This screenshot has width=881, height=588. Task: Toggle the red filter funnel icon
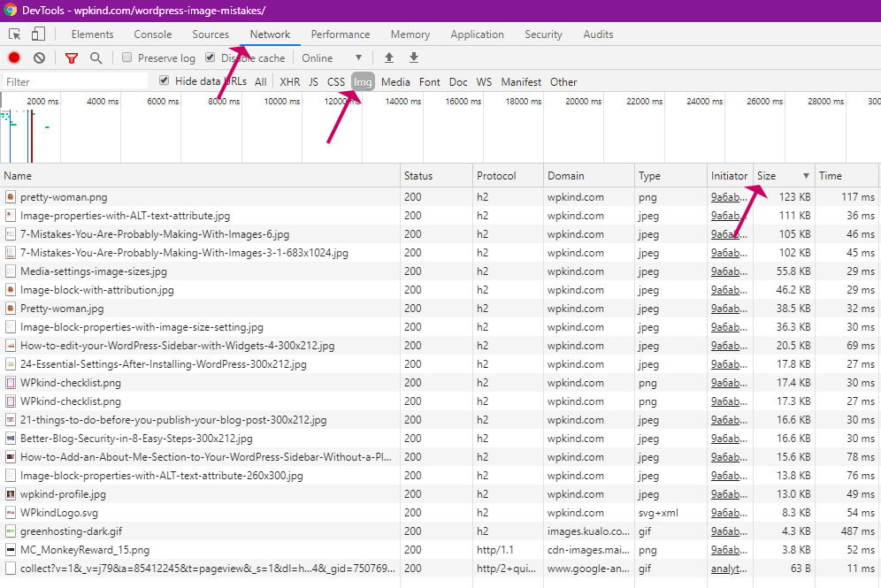[x=72, y=57]
